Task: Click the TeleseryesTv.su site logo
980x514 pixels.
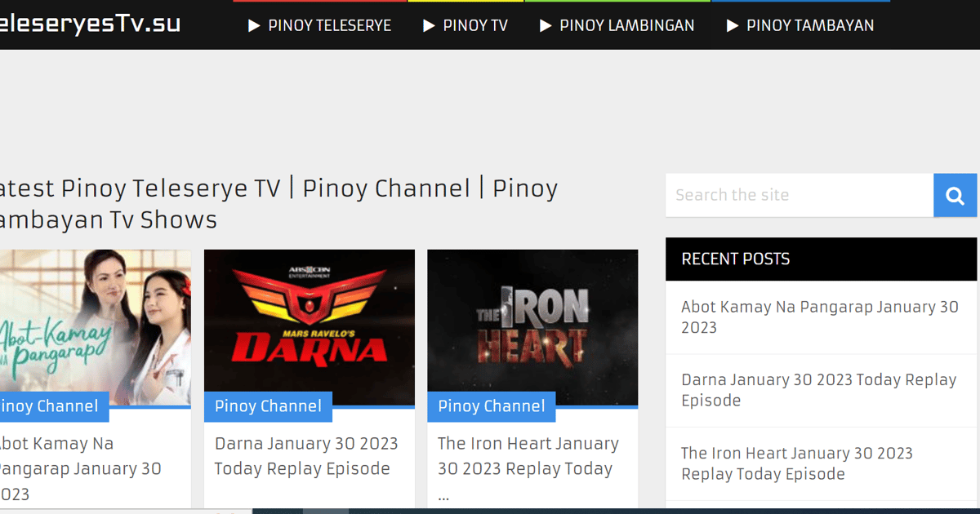Action: coord(90,24)
